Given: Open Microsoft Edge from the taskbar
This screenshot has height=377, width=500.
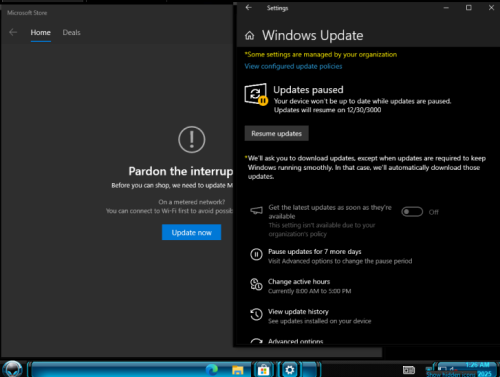Looking at the screenshot, I should tap(212, 370).
